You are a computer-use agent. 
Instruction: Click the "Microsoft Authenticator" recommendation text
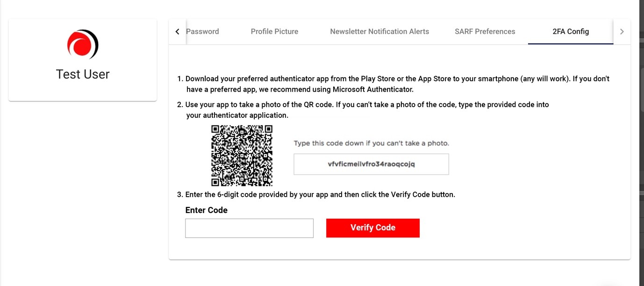pos(373,89)
